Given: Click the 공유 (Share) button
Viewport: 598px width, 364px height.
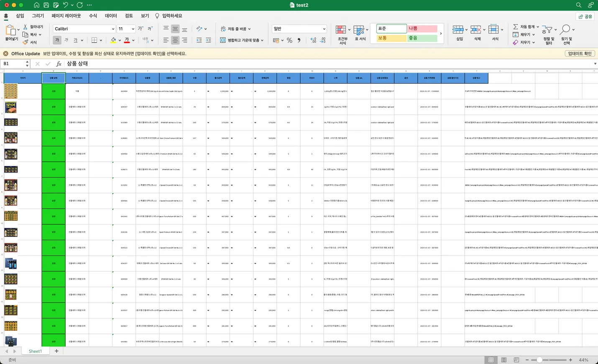Looking at the screenshot, I should [585, 16].
